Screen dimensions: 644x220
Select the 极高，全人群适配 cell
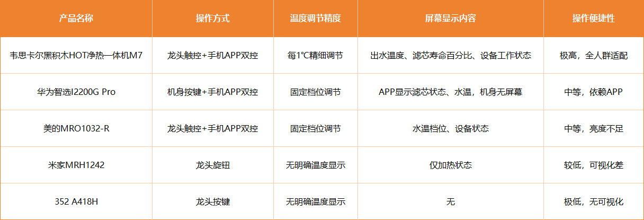point(593,55)
